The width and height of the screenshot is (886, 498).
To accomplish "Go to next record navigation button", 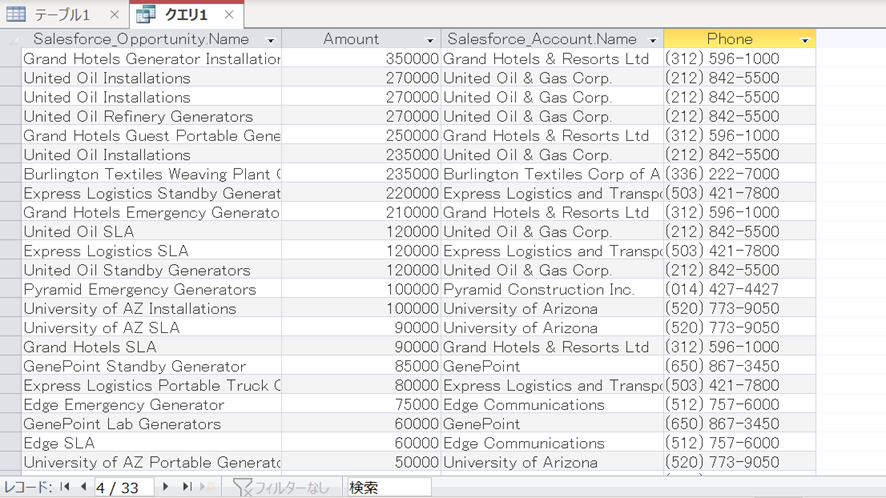I will tap(165, 487).
